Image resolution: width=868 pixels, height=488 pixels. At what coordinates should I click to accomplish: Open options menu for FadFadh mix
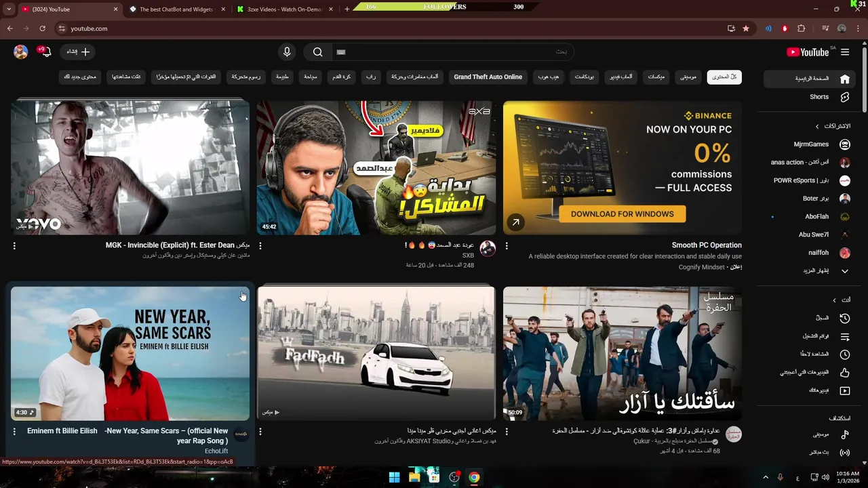(x=260, y=432)
